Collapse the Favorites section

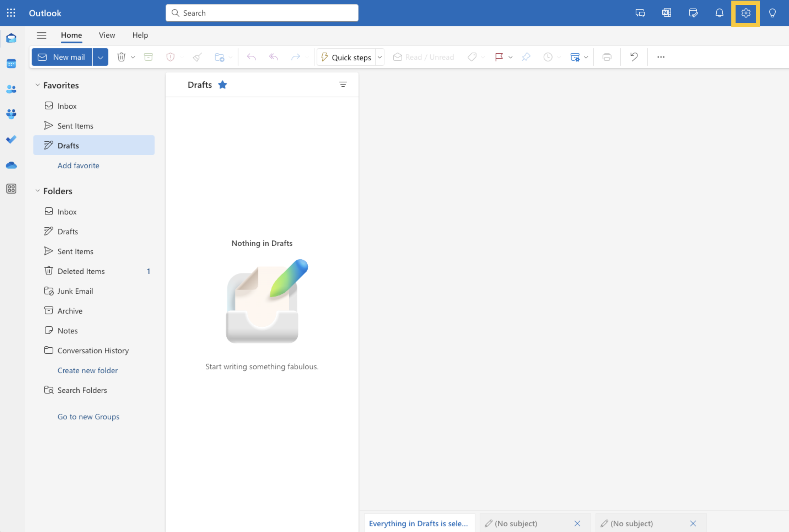point(37,85)
